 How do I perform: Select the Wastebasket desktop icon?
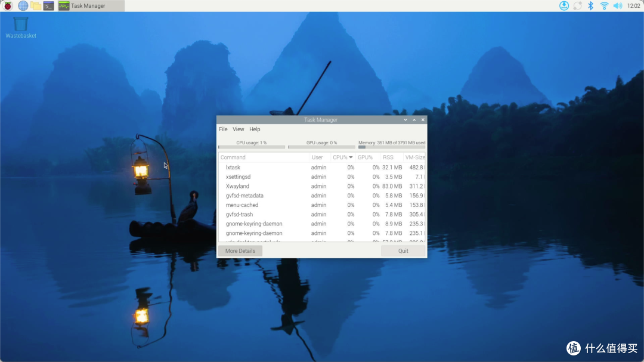click(x=20, y=27)
